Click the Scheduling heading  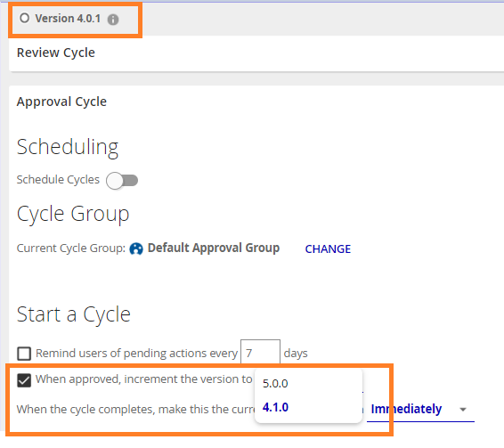[68, 147]
